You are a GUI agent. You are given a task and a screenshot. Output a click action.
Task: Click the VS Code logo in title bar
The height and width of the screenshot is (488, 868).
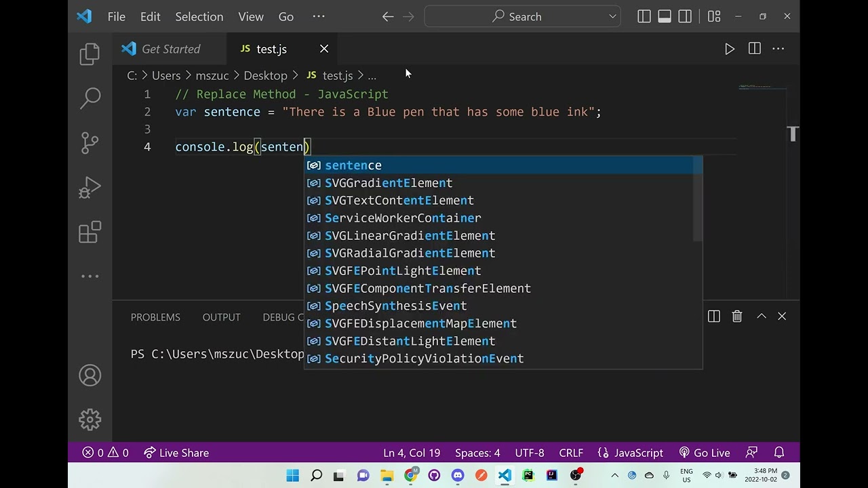tap(84, 17)
